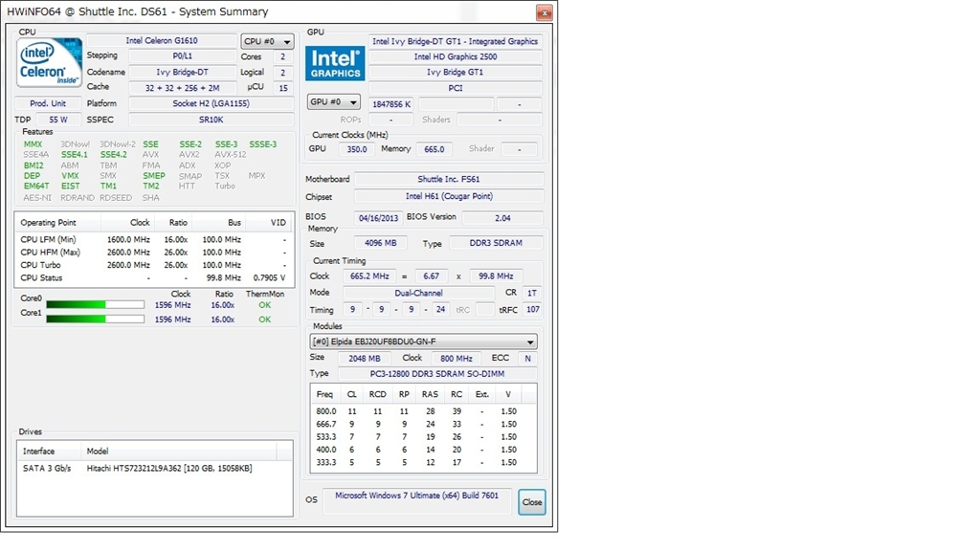Viewport: 980px width, 551px height.
Task: Click the Prod. Unit button
Action: tap(48, 103)
